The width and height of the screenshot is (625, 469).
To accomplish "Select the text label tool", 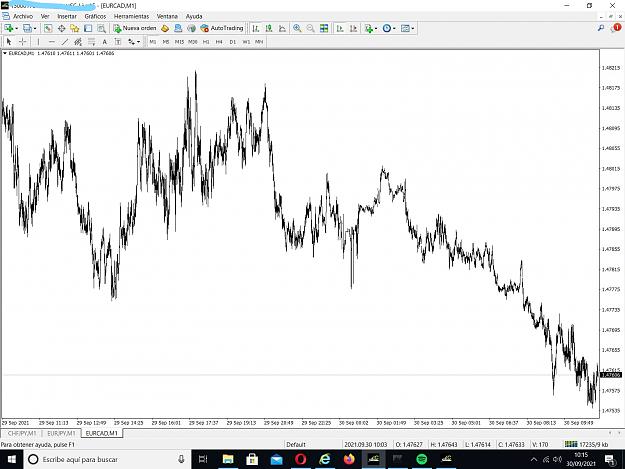I will tap(118, 42).
